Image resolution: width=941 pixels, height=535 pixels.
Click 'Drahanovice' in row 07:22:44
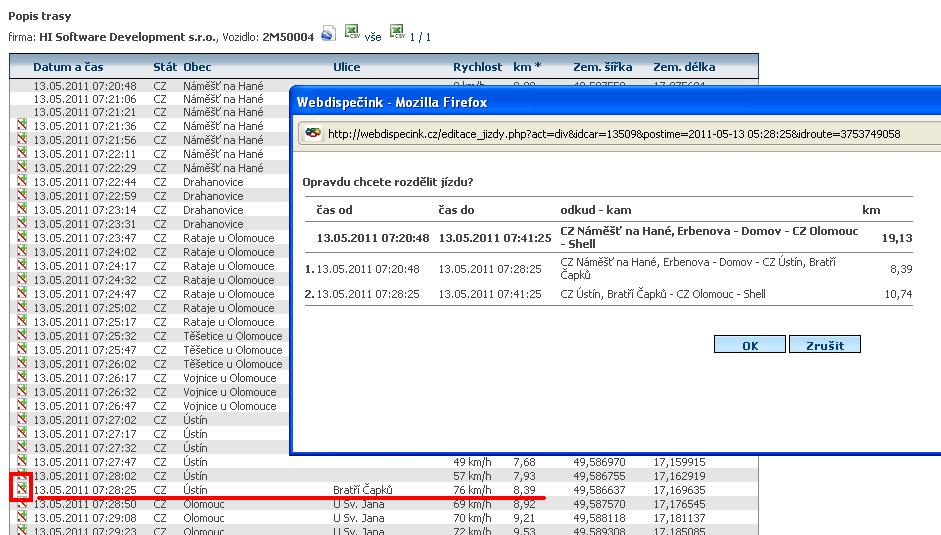click(x=213, y=182)
